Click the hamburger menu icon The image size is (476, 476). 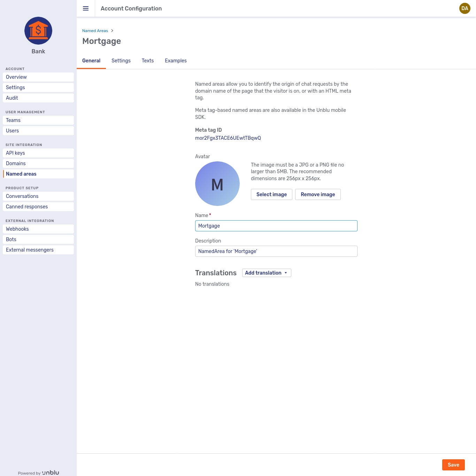point(86,8)
